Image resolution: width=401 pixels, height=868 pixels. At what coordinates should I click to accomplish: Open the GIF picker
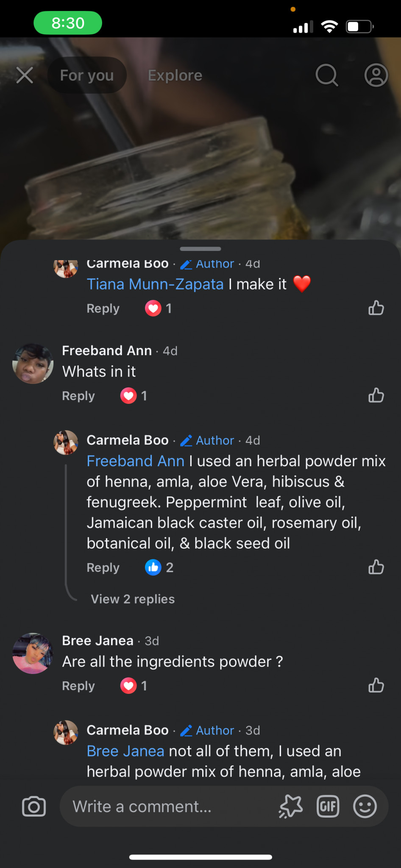(328, 806)
